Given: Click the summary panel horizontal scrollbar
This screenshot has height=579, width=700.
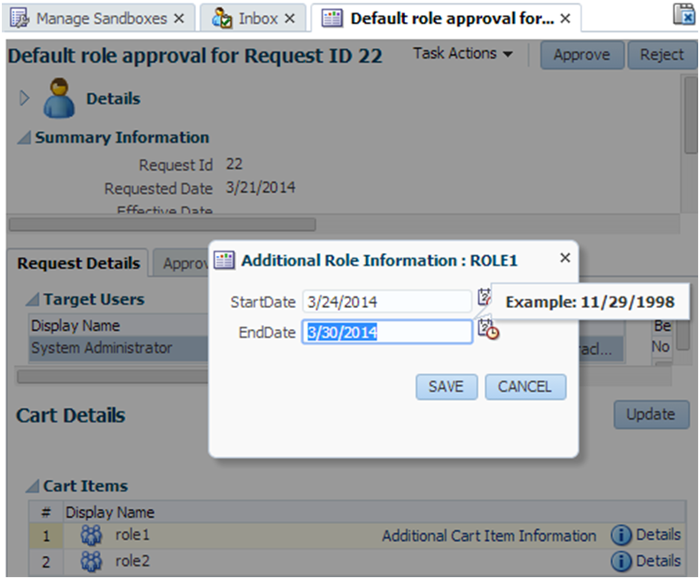Looking at the screenshot, I should click(x=162, y=224).
